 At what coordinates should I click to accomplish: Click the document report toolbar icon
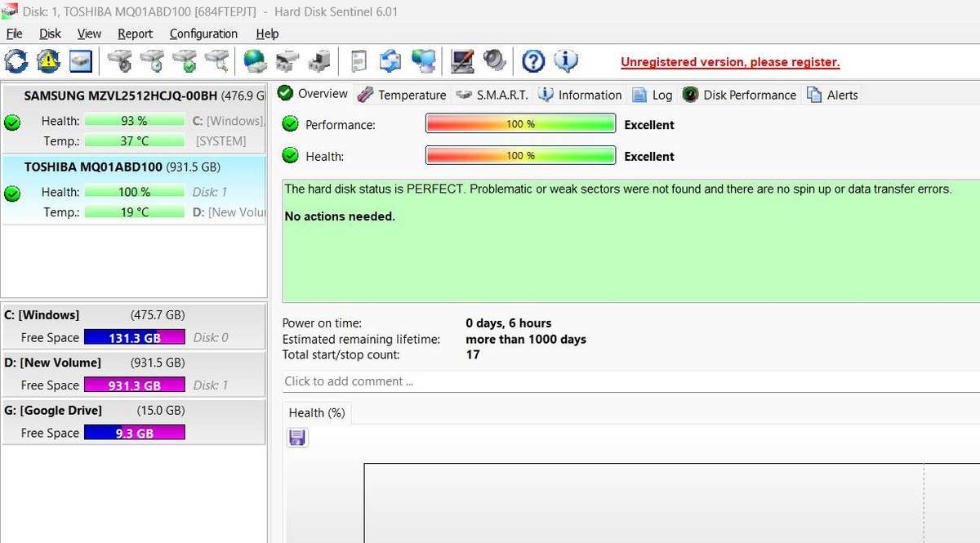[x=358, y=61]
